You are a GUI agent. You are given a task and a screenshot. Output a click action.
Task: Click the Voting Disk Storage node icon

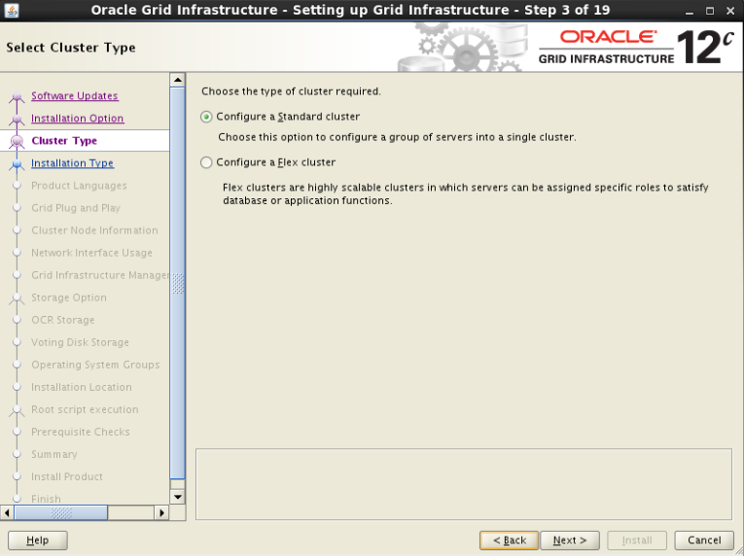(18, 342)
